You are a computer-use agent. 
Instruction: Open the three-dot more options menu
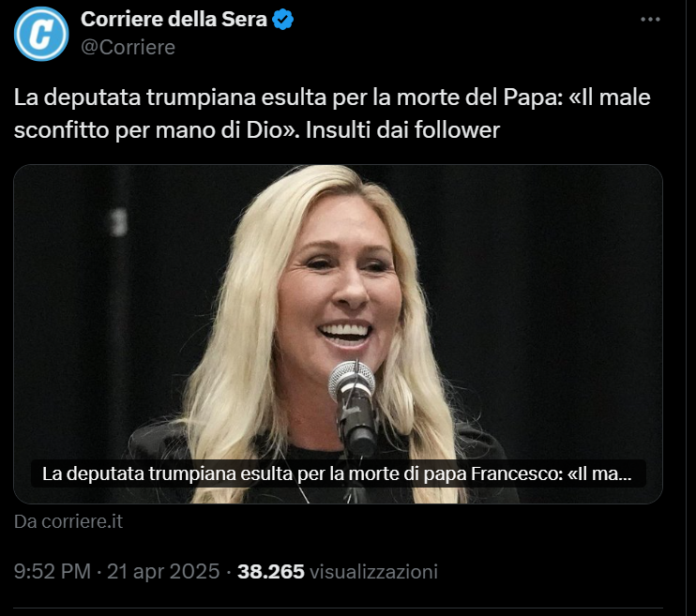tap(649, 20)
